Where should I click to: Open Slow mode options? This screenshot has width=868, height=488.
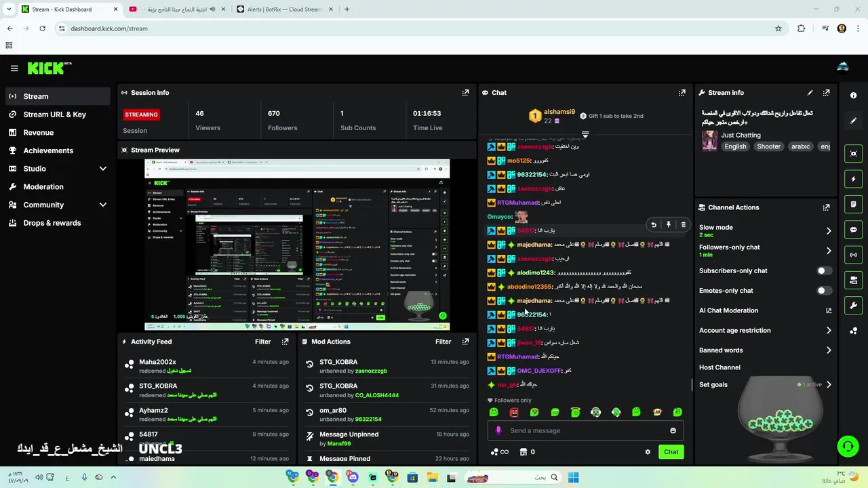point(764,230)
